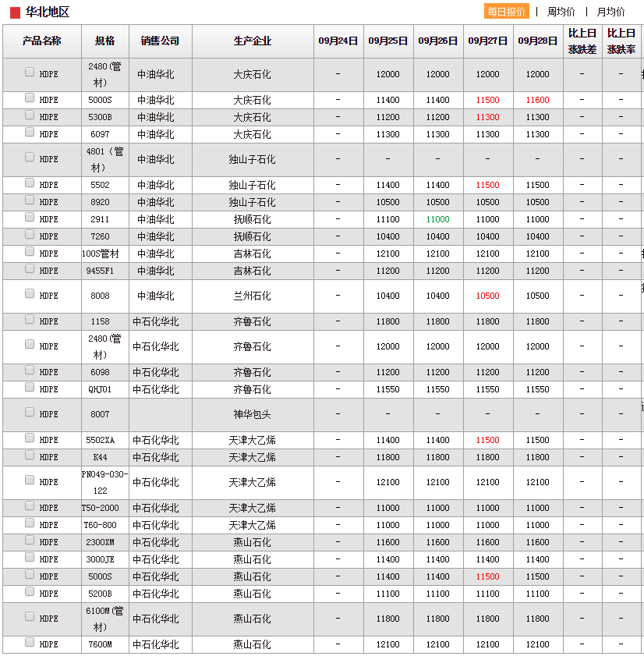This screenshot has width=644, height=656.
Task: Click the 华北地区 section title
Action: 48,12
